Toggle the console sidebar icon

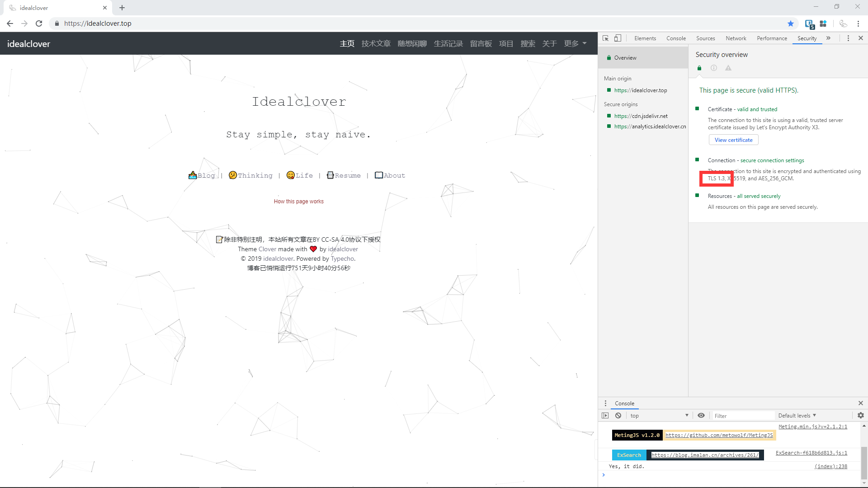click(x=605, y=416)
